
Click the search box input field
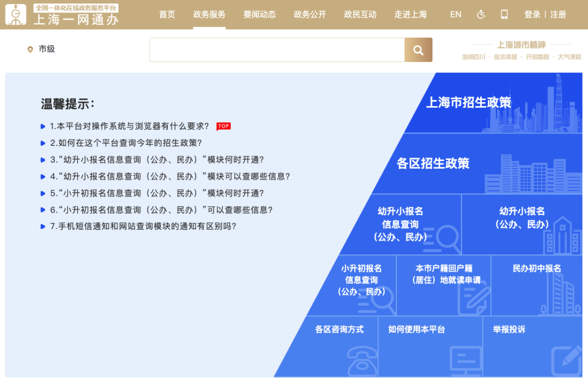point(277,50)
